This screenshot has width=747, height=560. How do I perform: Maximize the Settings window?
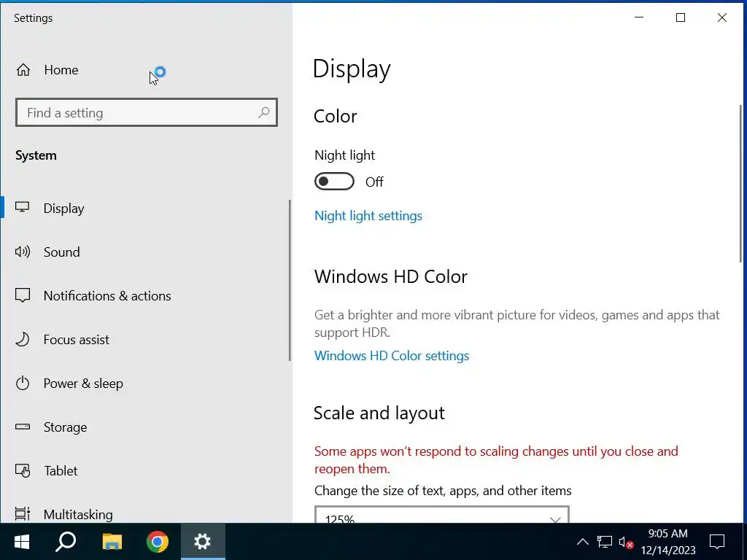(x=681, y=17)
